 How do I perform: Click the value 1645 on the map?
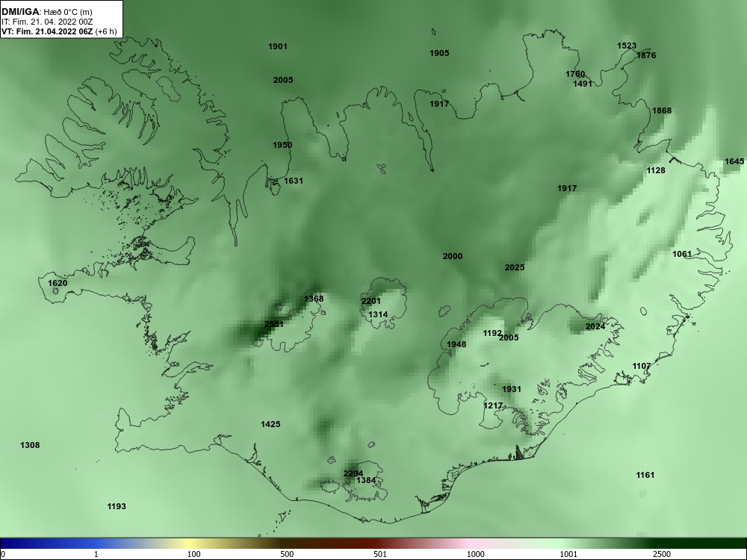[x=734, y=161]
